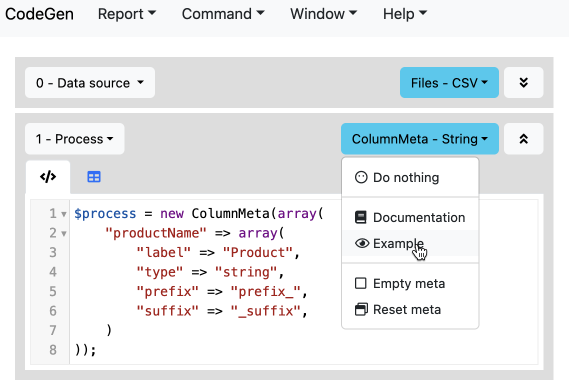The height and width of the screenshot is (385, 569).
Task: Fold code at line 2 arrow
Action: tap(64, 234)
